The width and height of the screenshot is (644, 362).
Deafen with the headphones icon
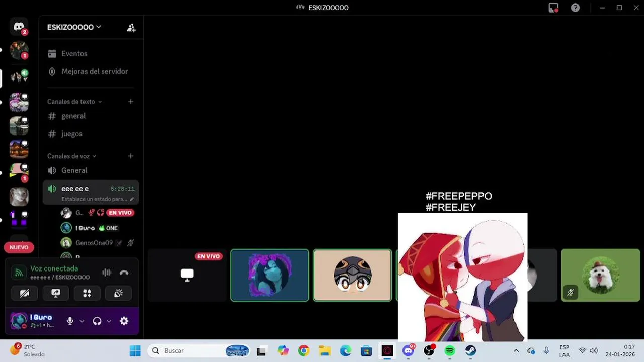pyautogui.click(x=97, y=321)
